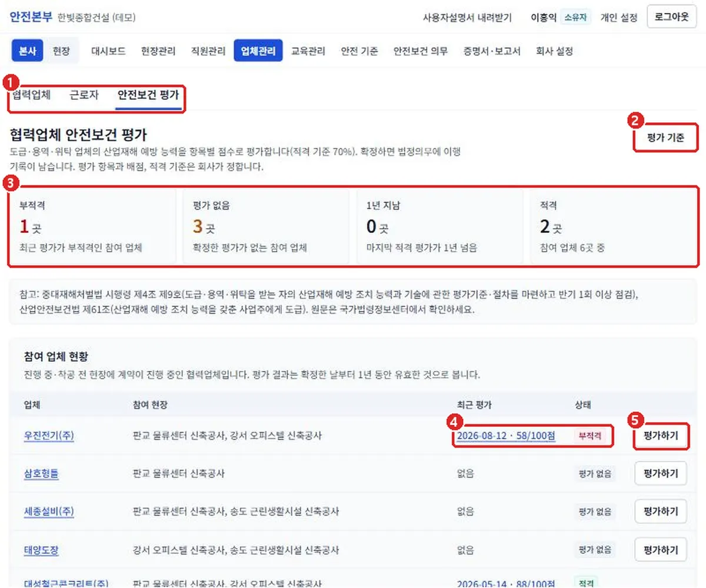Open the 교육관리 menu
Viewport: 706px width, 588px height.
308,51
